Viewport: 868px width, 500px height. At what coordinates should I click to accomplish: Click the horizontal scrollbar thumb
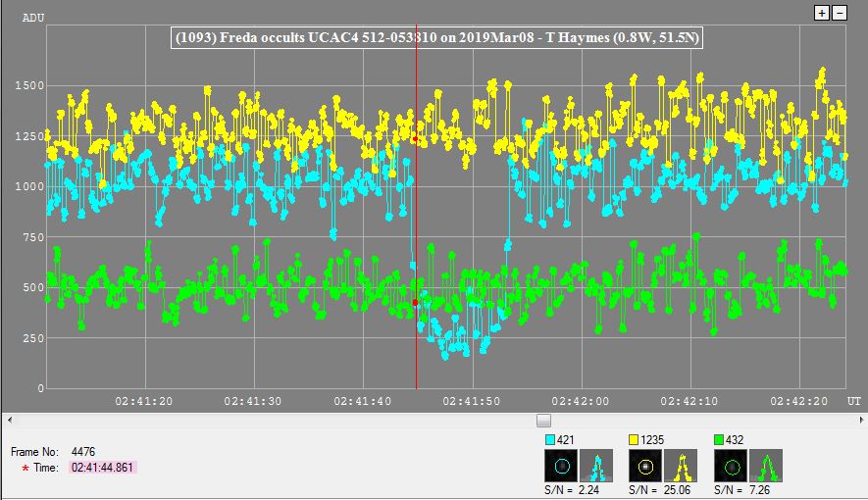click(x=542, y=420)
